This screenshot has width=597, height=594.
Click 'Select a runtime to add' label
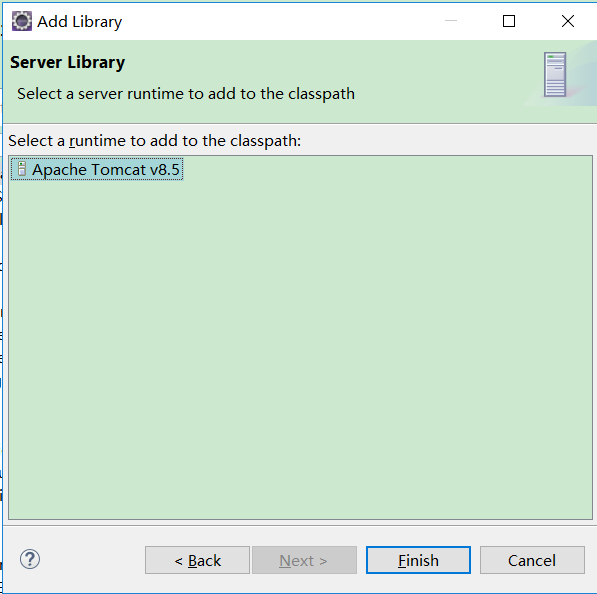[155, 141]
